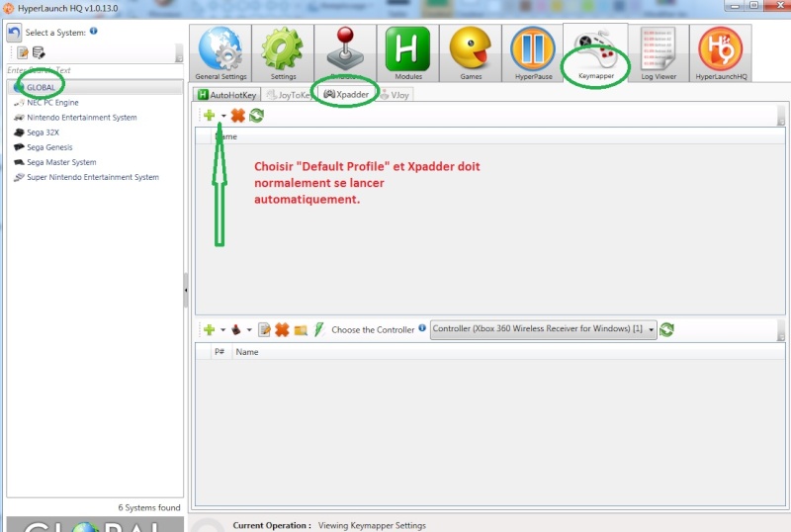This screenshot has height=532, width=791.
Task: Switch to Xpadder sub-tab
Action: (347, 94)
